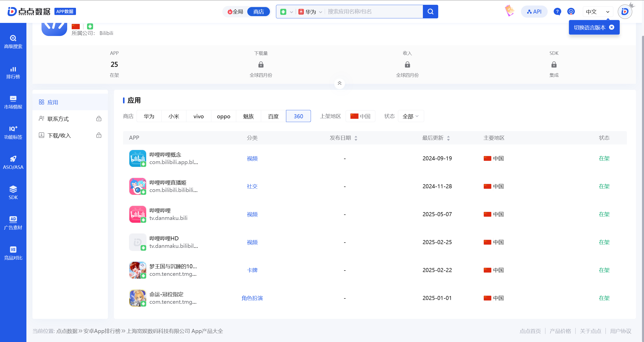
Task: Switch search scope to 商店
Action: [x=258, y=12]
